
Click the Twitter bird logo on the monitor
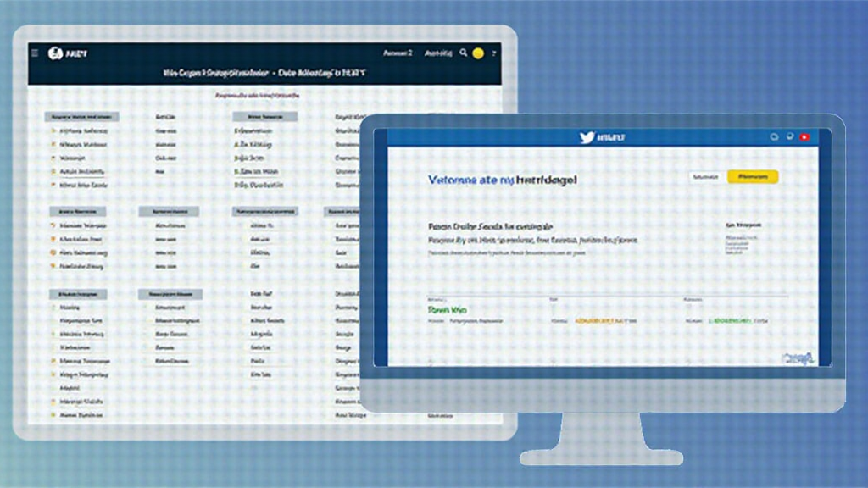click(x=587, y=137)
